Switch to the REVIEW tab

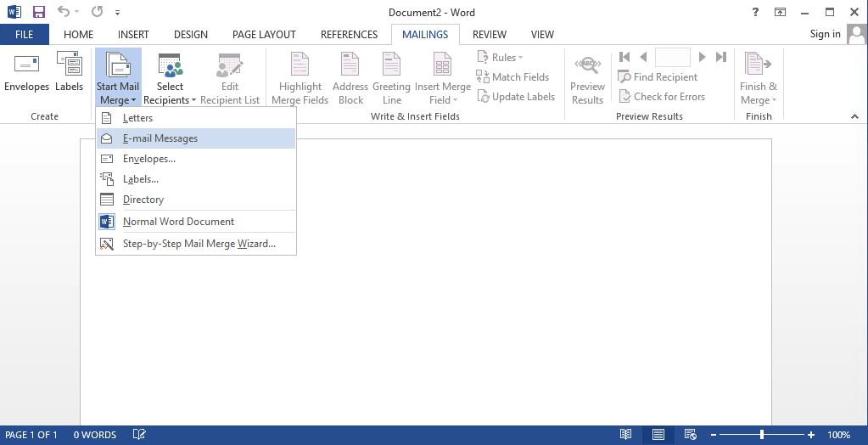click(490, 34)
